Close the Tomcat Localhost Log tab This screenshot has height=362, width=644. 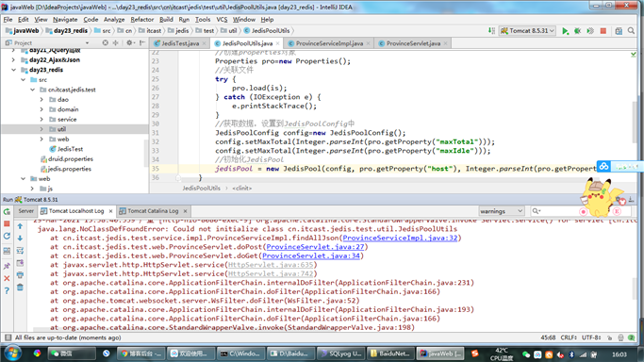pos(110,211)
